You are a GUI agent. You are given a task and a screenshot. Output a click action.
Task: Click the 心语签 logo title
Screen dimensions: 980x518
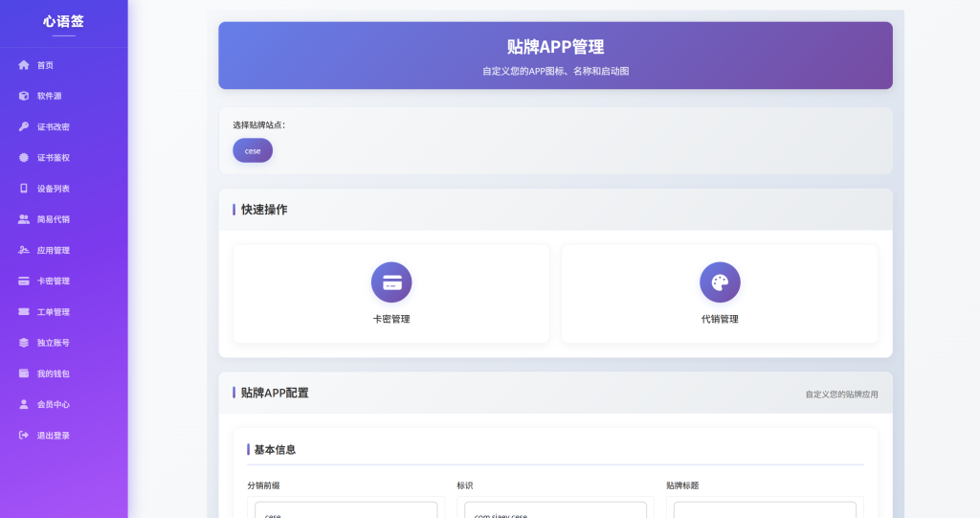click(64, 21)
